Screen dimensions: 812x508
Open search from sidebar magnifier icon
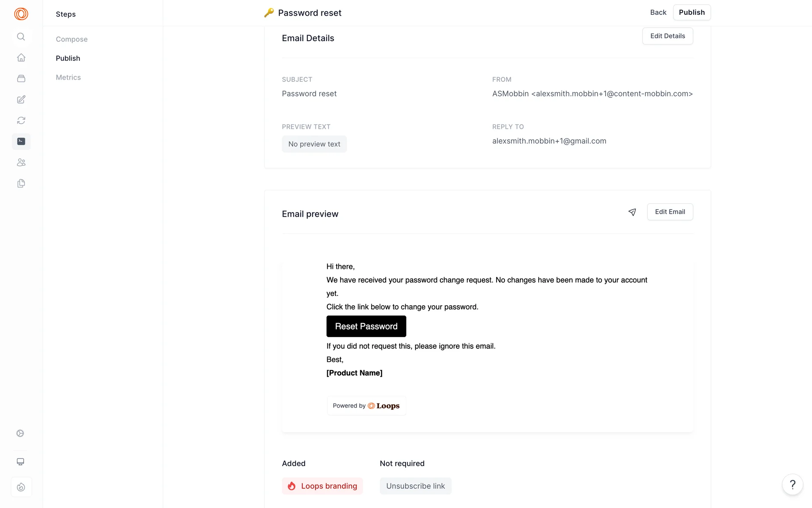(21, 37)
